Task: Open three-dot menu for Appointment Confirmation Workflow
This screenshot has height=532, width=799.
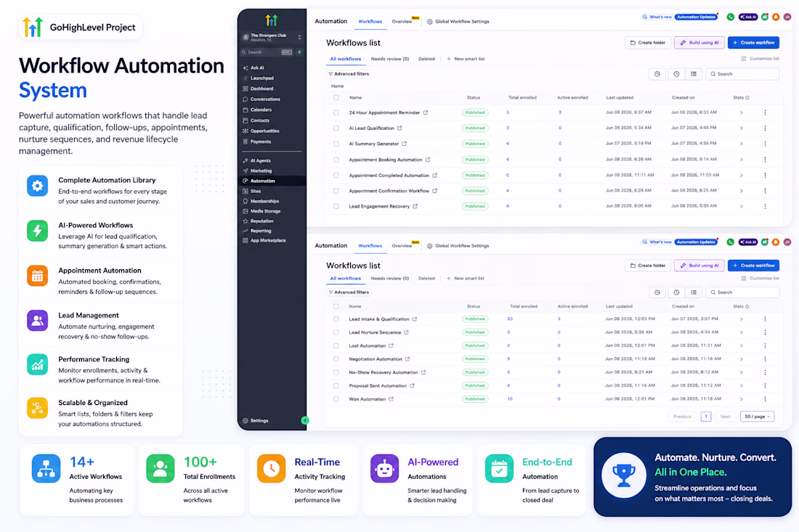Action: point(765,192)
